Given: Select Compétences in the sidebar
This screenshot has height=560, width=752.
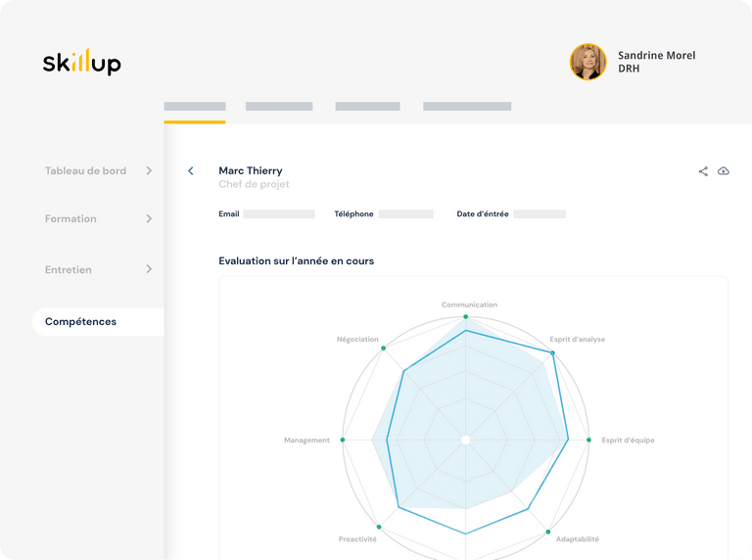Looking at the screenshot, I should point(81,321).
